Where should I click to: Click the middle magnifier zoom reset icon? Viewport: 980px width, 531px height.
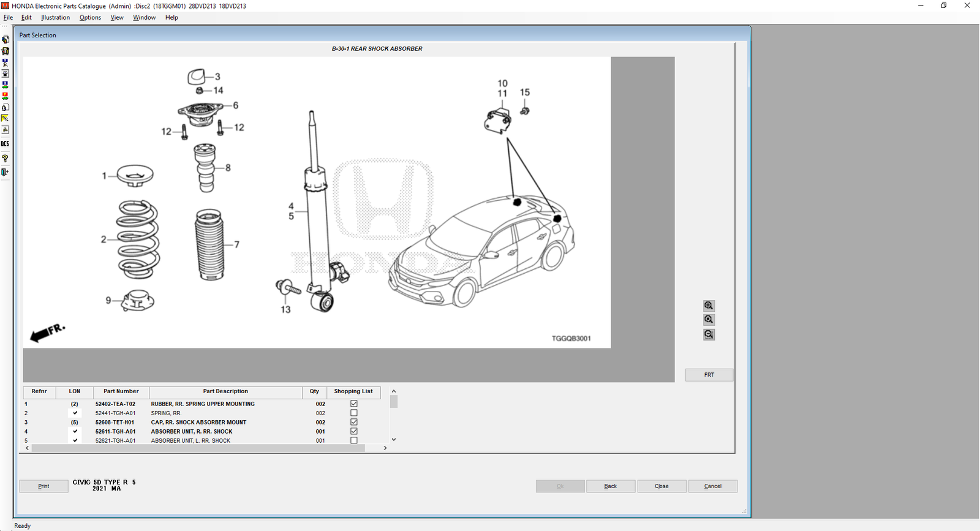coord(709,320)
